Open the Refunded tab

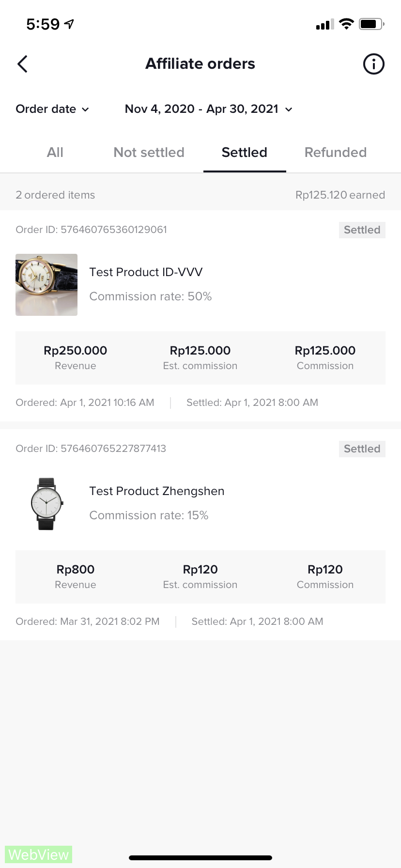(x=335, y=153)
